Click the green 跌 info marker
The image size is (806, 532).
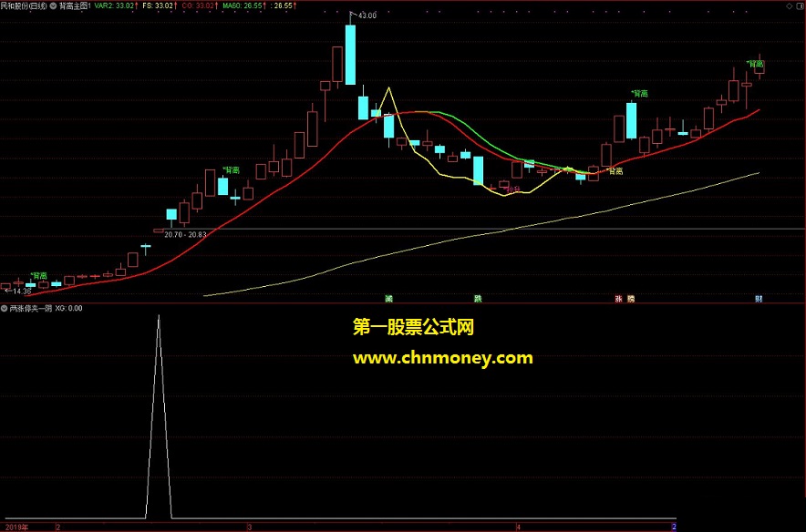pyautogui.click(x=478, y=299)
